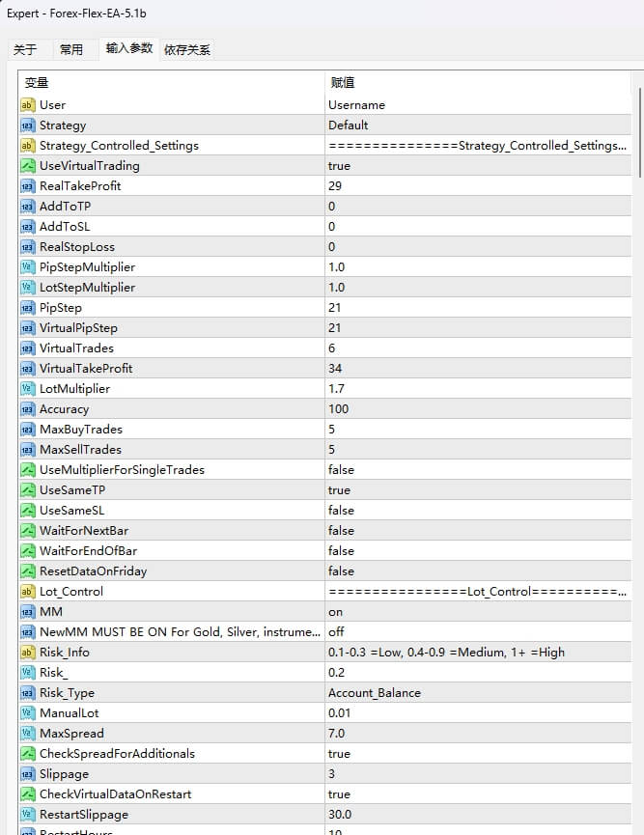Edit the Username value field

(478, 105)
